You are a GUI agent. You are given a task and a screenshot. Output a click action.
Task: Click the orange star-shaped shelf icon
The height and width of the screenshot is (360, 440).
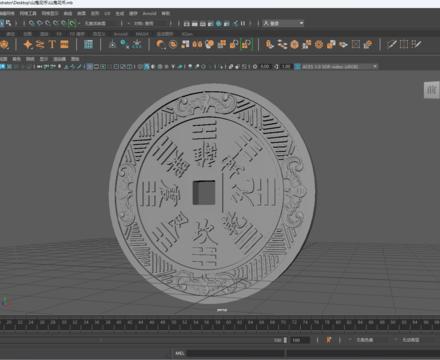coord(28,44)
